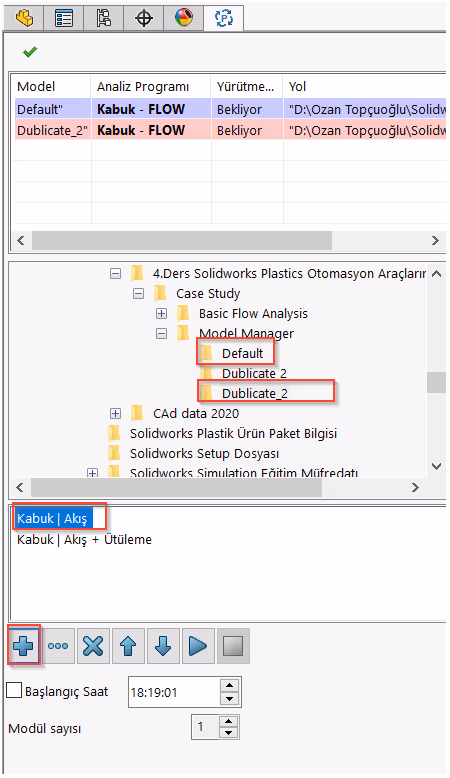Image resolution: width=450 pixels, height=778 pixels.
Task: Delete selected task with X button
Action: point(93,646)
